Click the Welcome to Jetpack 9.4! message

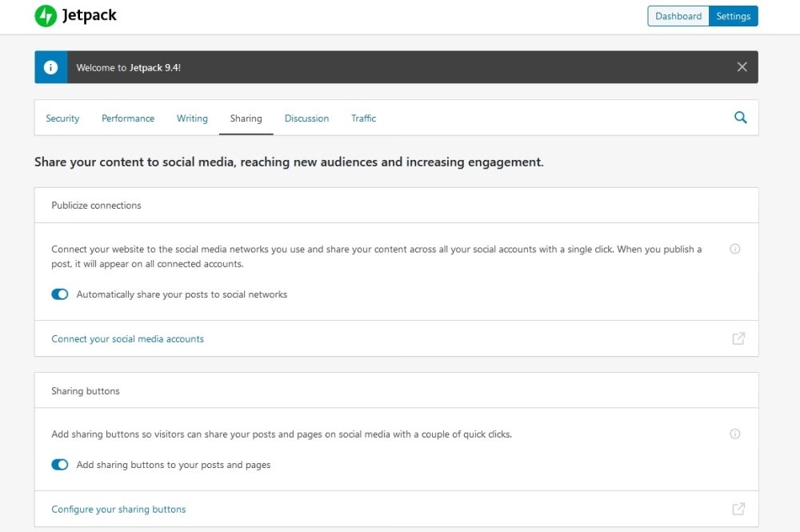[x=129, y=67]
